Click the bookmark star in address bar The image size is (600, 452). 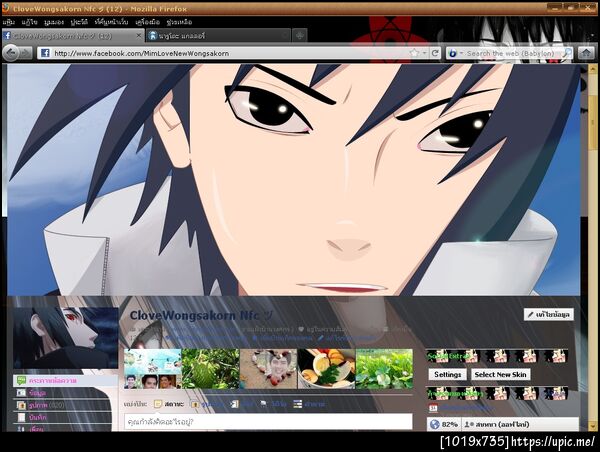click(x=414, y=53)
